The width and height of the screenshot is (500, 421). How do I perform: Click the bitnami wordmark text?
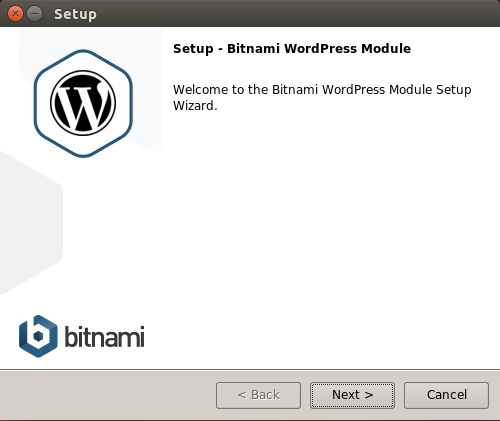click(x=104, y=337)
